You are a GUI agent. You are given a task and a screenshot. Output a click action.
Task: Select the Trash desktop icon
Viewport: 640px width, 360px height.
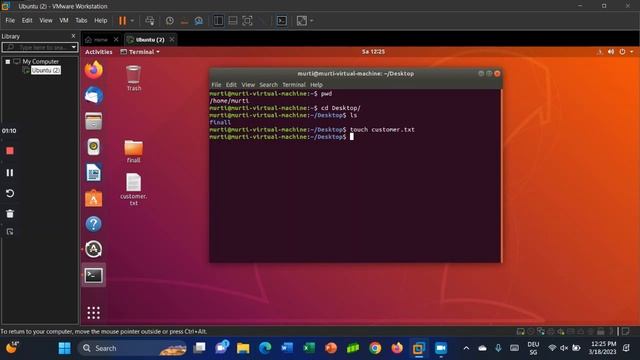(x=133, y=78)
